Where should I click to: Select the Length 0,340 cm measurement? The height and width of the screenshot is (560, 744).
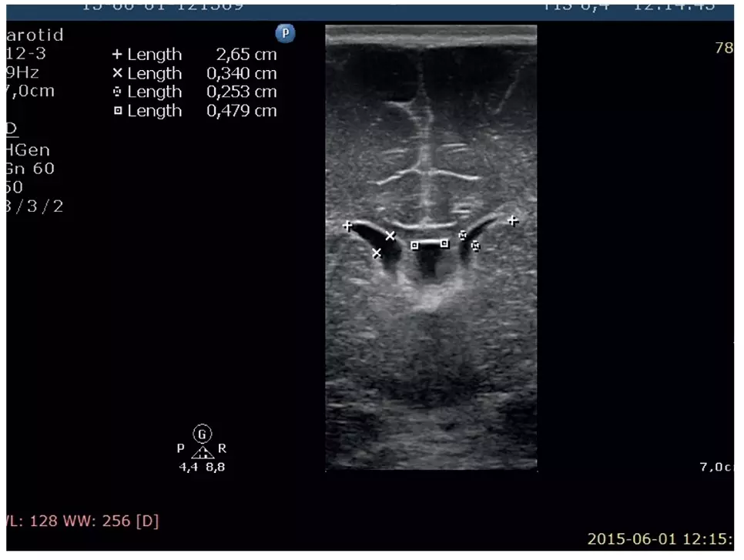(195, 74)
